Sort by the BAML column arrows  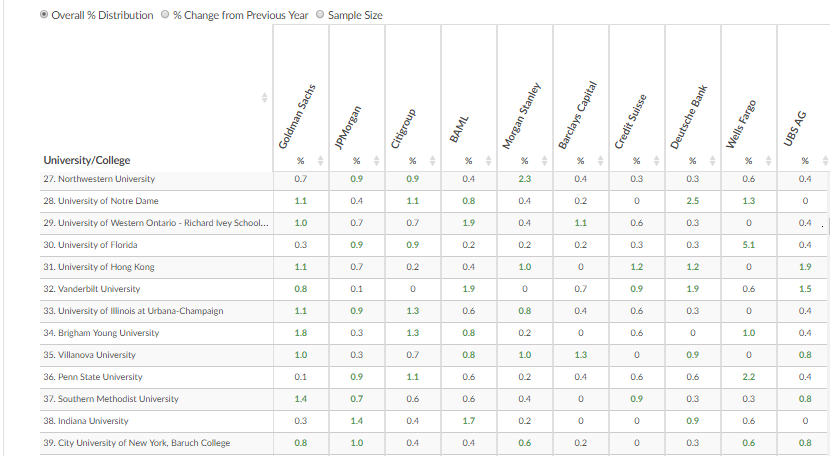(x=489, y=161)
